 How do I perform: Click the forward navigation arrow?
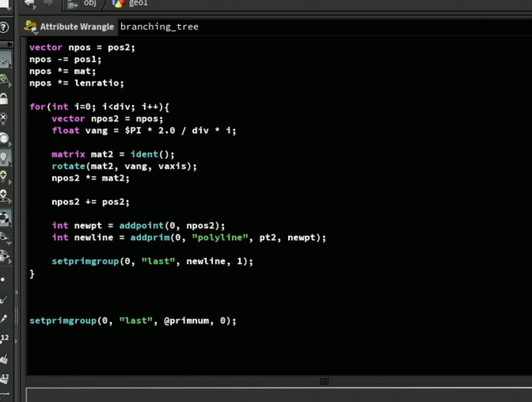(48, 4)
